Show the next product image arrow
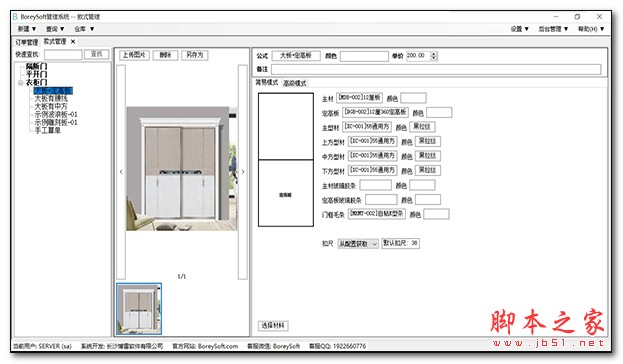This screenshot has width=623, height=364. coord(243,172)
